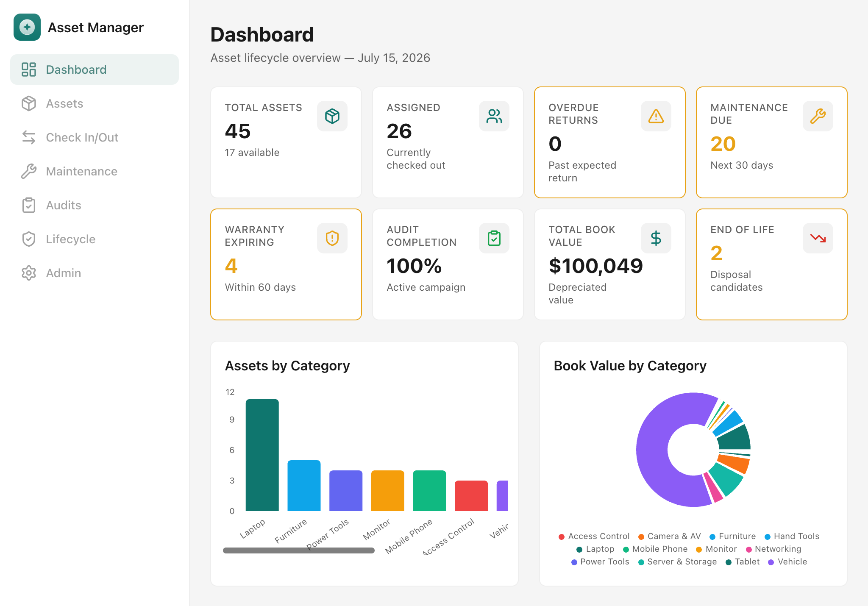The height and width of the screenshot is (606, 868).
Task: Click the Total Assets box icon
Action: coord(332,116)
